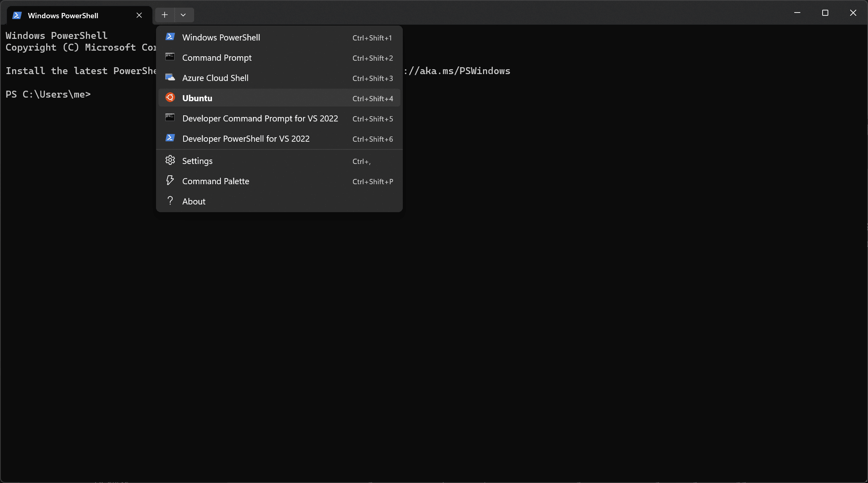
Task: Click the Windows PowerShell profile icon in menu
Action: click(x=170, y=37)
